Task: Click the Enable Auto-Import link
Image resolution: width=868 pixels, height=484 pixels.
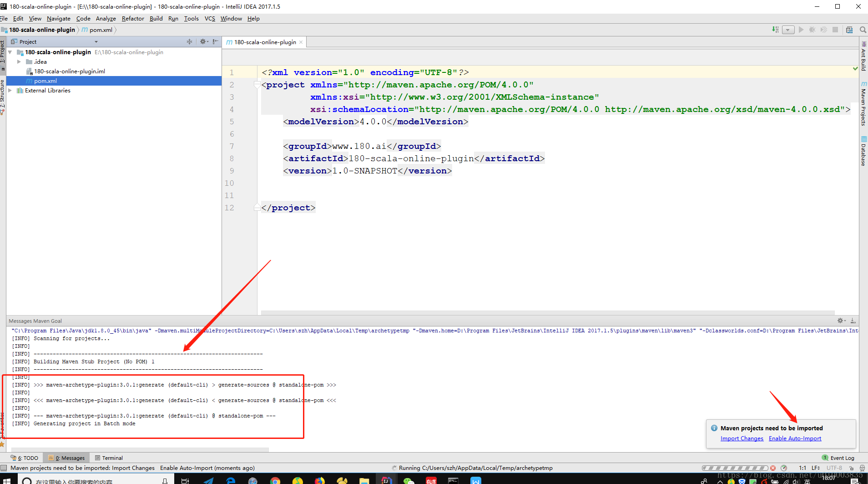Action: tap(795, 438)
